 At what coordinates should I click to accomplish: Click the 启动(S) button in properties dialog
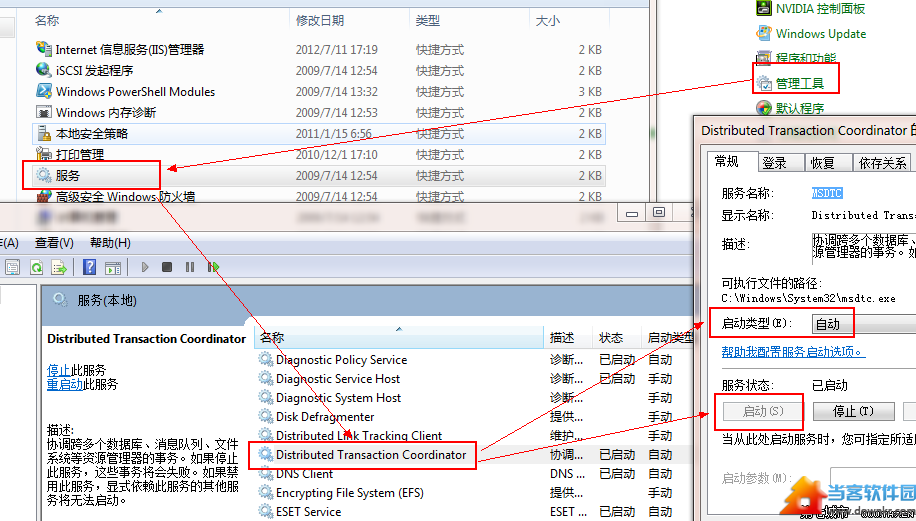pos(762,411)
